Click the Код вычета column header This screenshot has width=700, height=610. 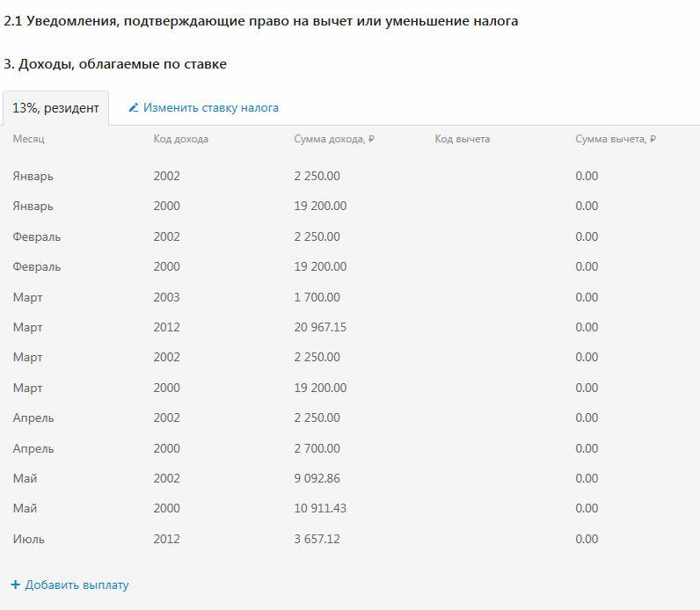click(462, 139)
